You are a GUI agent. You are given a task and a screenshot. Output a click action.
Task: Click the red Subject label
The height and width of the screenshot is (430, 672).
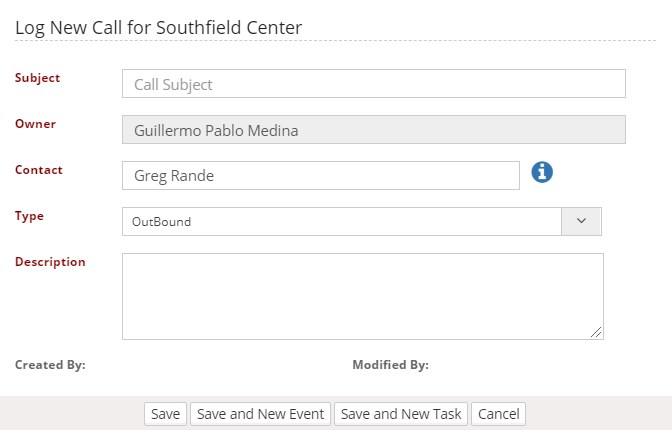point(37,78)
